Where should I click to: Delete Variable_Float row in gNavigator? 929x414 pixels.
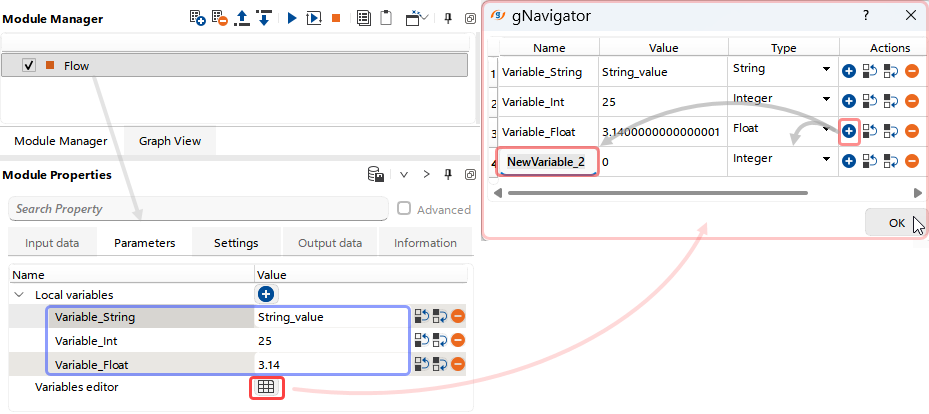[912, 131]
